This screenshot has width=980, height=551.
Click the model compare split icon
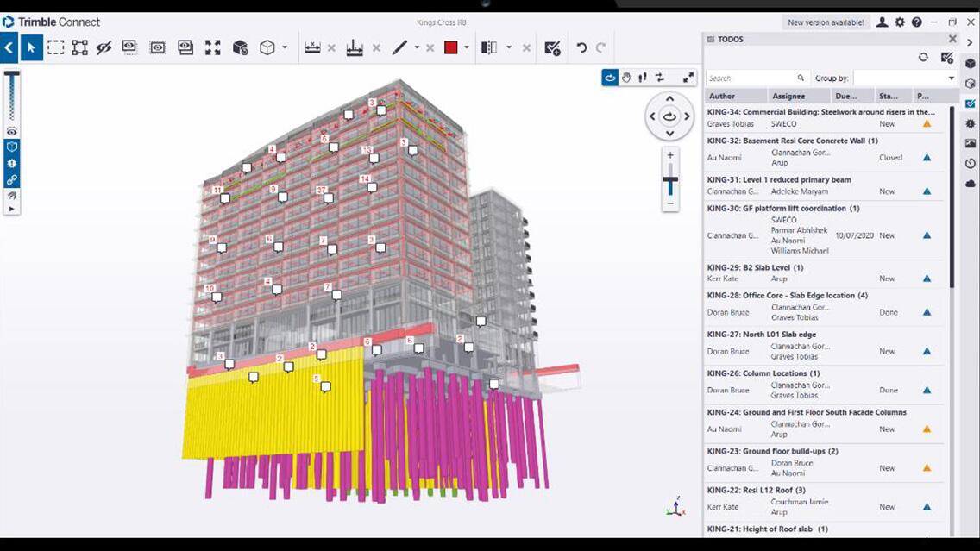tap(489, 47)
